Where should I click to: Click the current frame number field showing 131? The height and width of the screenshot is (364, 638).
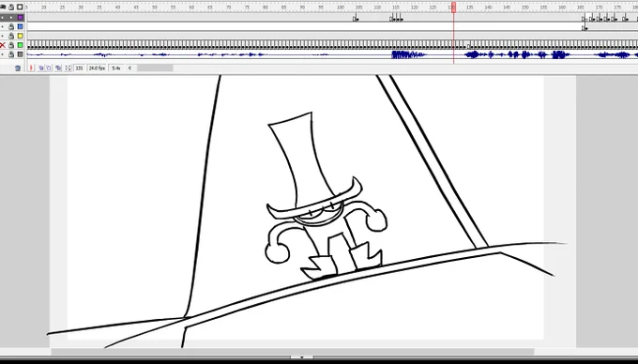(80, 68)
